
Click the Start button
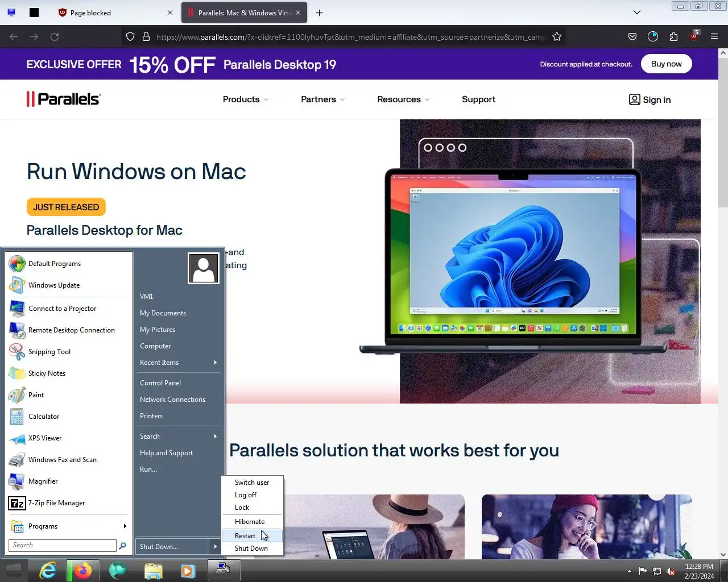tap(14, 570)
